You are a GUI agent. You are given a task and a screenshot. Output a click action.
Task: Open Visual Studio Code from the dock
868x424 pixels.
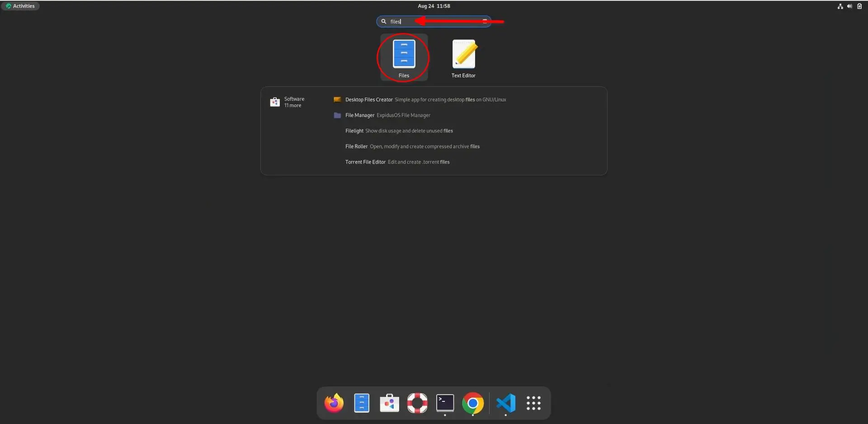[x=506, y=403]
